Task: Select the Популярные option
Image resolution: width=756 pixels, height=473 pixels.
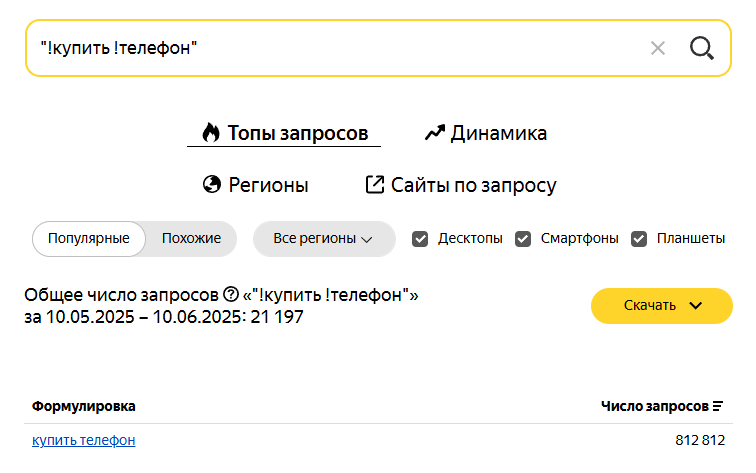Action: [89, 239]
